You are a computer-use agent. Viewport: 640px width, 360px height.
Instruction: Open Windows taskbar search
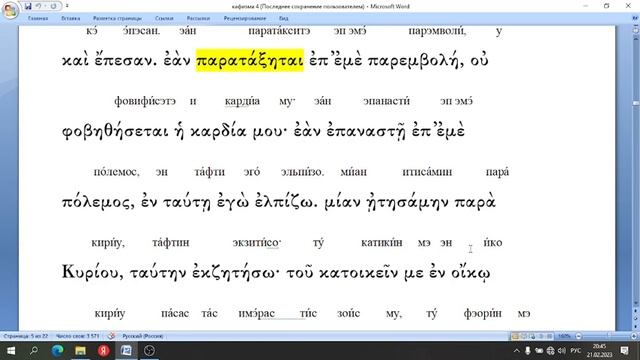pyautogui.click(x=34, y=351)
